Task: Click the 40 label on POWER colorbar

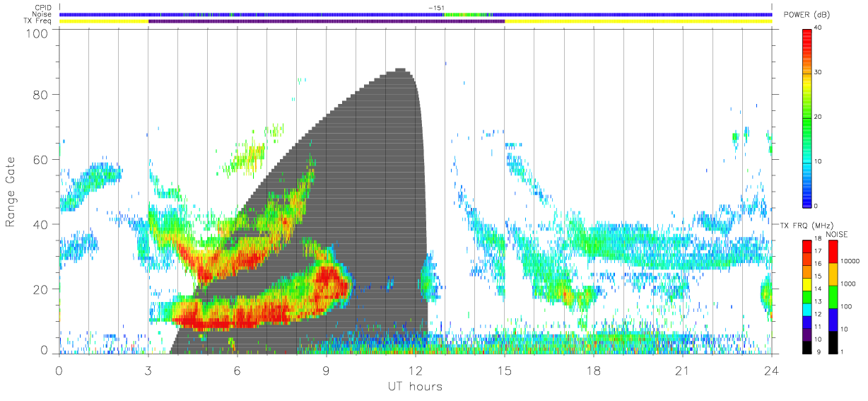Action: [817, 28]
